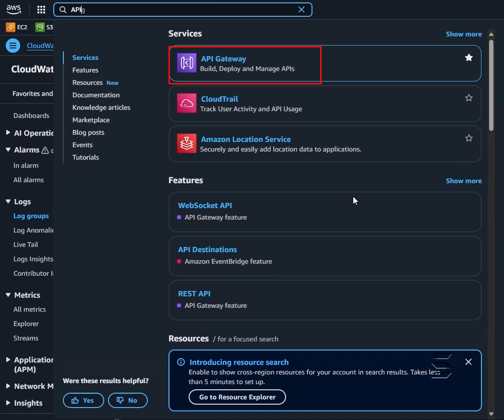Favorite CloudTrail using its star
The width and height of the screenshot is (504, 420).
(x=468, y=98)
